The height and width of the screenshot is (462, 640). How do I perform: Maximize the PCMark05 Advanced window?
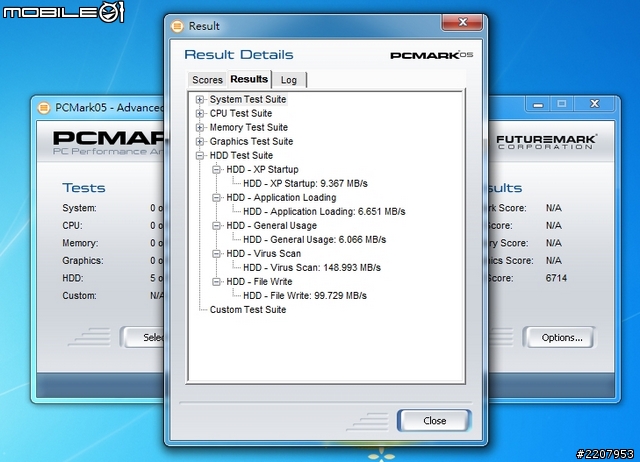562,104
